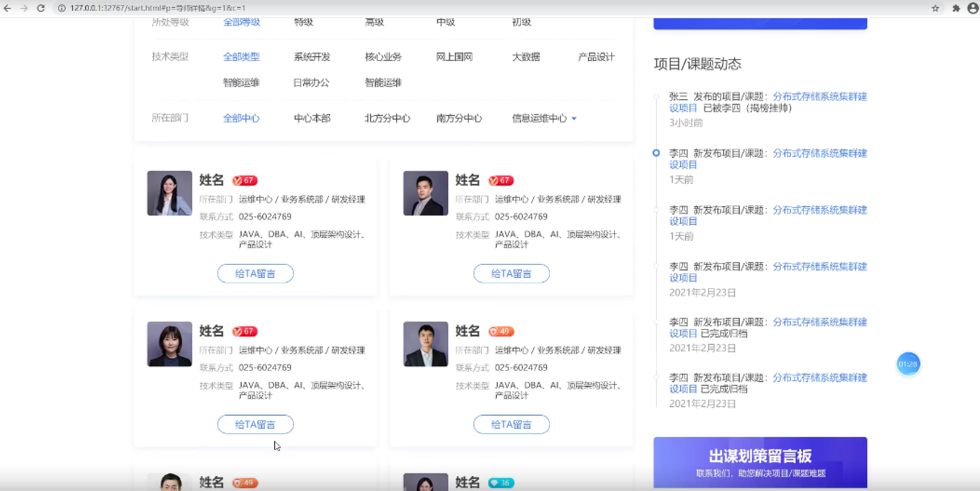Screen dimensions: 980x491
Task: Click the floating blue 01:28 timer bubble
Action: click(x=908, y=364)
